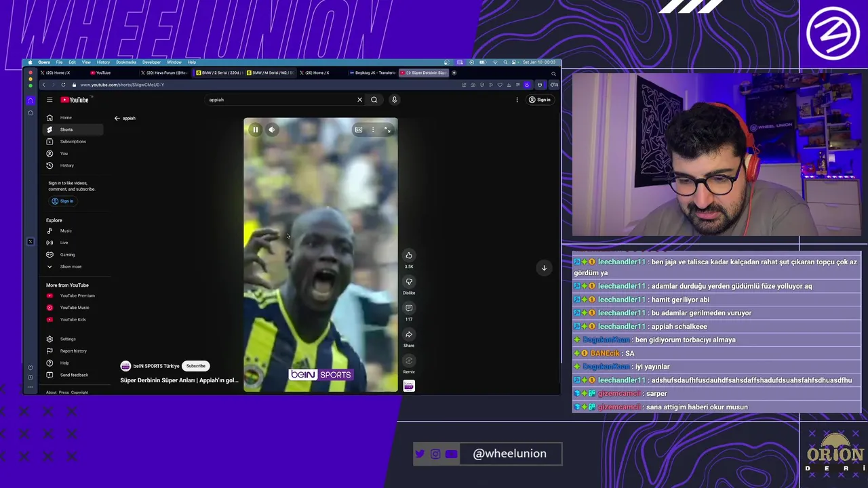
Task: Switch to 'Beşiktaş JK - Transfer' tab
Action: click(373, 73)
